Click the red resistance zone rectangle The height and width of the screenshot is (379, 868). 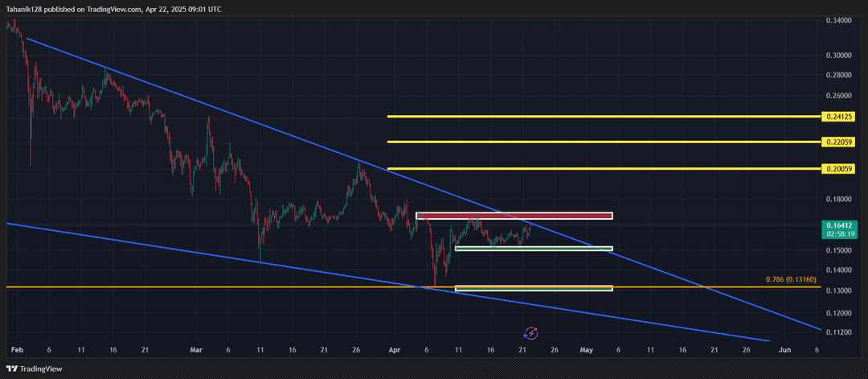514,216
